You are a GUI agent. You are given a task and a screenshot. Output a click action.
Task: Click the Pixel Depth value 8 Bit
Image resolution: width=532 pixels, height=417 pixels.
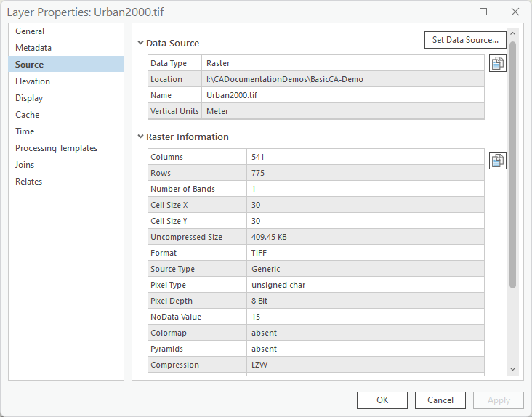tap(259, 301)
